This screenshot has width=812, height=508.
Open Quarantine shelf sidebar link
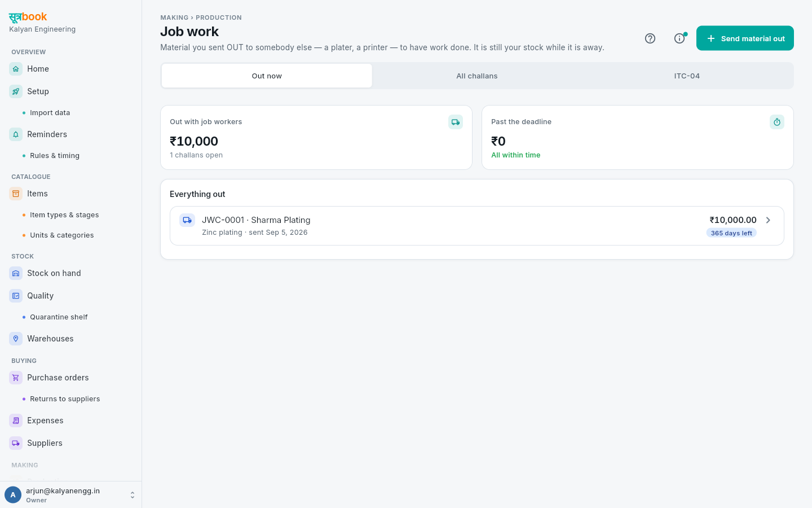[x=59, y=317]
